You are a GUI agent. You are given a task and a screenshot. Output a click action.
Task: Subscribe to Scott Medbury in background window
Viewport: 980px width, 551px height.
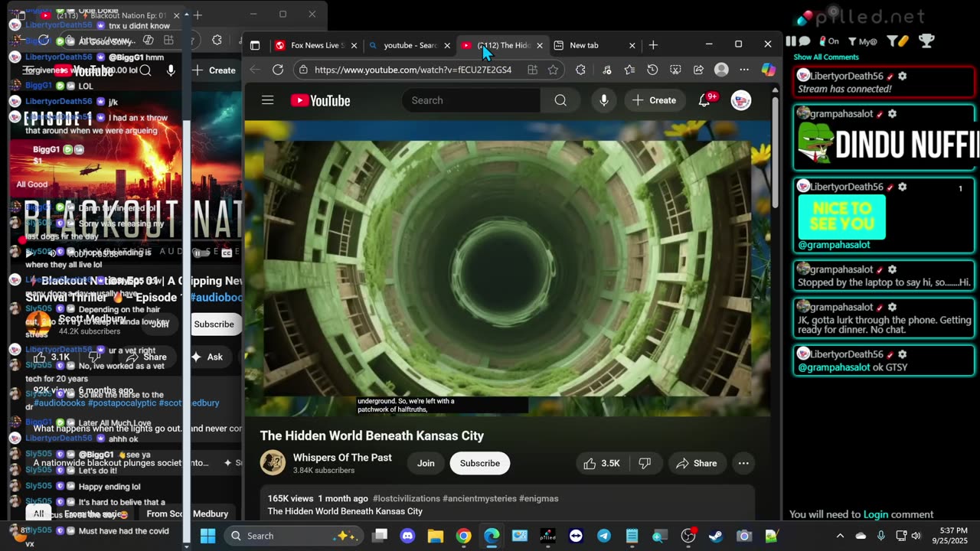214,324
